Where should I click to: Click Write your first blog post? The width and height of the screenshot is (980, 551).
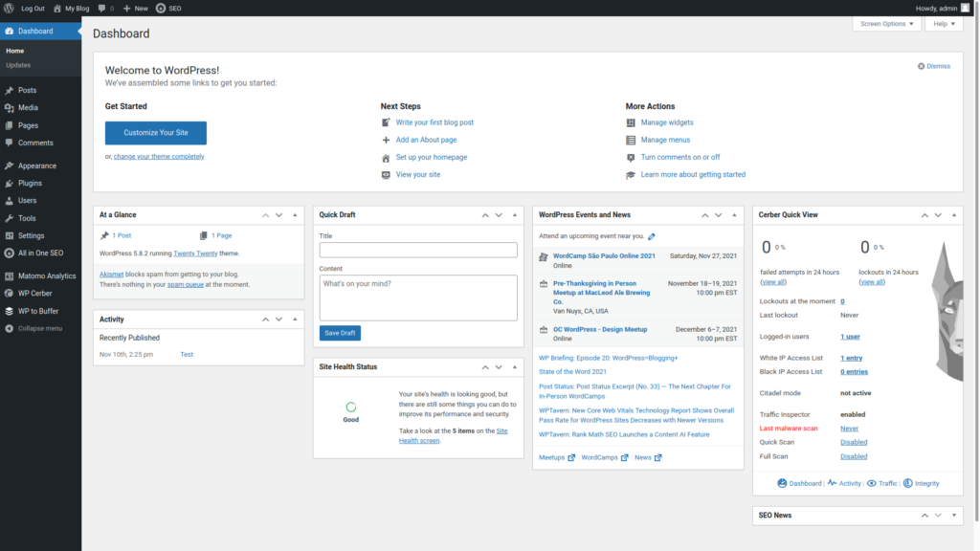(x=434, y=122)
